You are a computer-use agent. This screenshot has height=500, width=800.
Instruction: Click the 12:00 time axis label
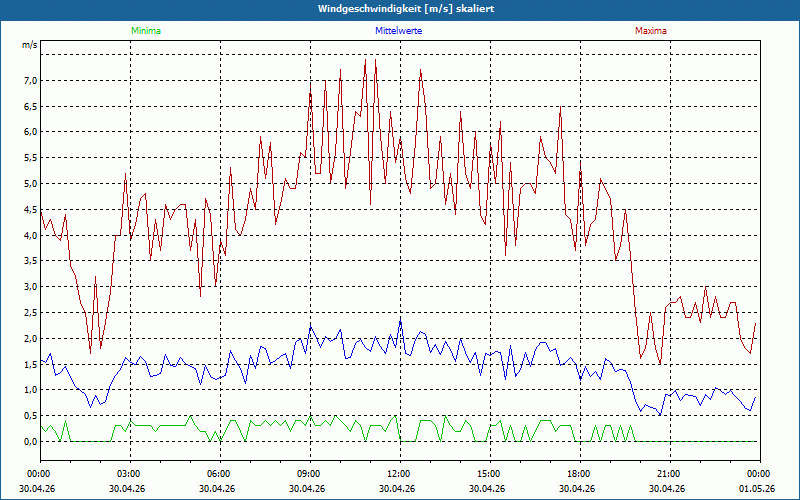click(400, 474)
